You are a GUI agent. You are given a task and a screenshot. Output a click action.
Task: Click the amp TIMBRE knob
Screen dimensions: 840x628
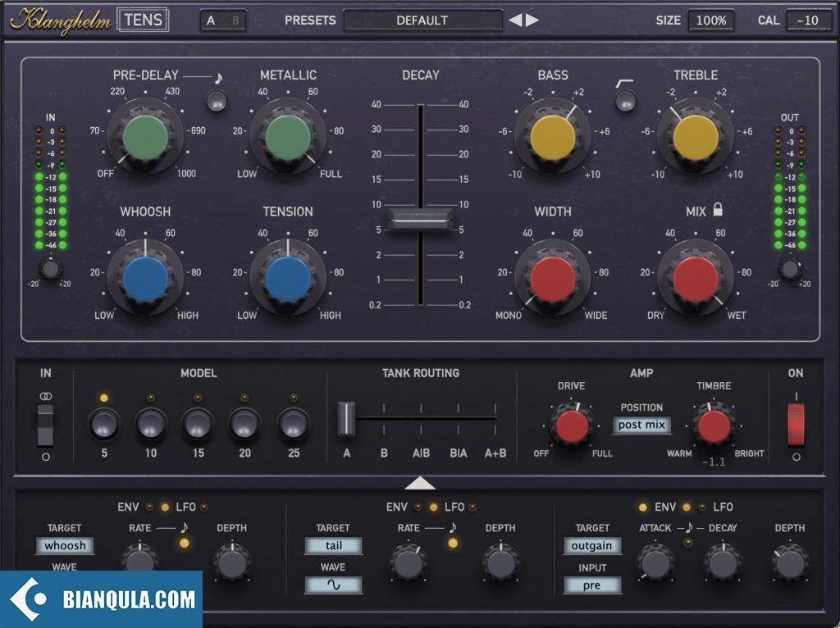(714, 425)
